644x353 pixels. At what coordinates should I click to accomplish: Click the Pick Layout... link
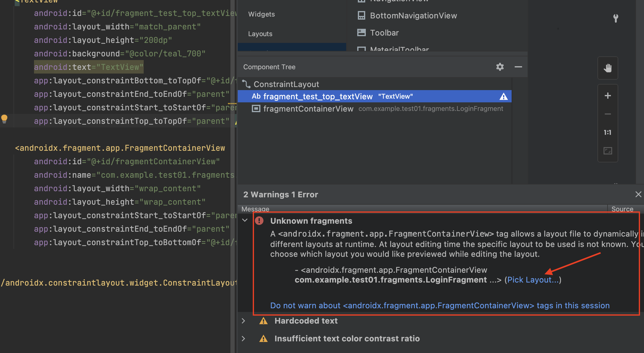(x=533, y=280)
